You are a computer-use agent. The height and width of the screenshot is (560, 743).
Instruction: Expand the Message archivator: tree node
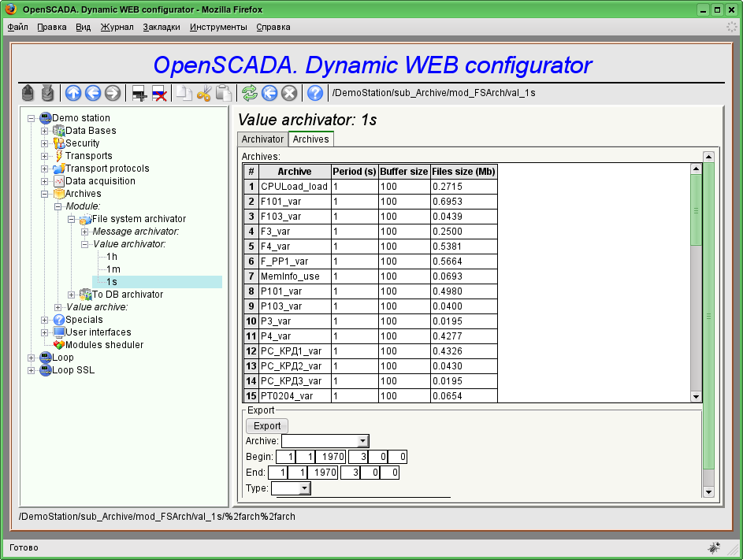tap(85, 232)
